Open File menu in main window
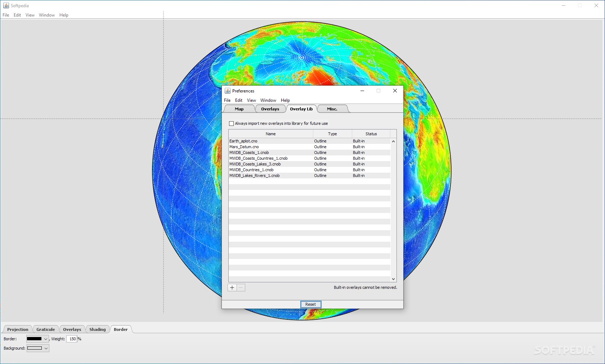 pos(6,15)
